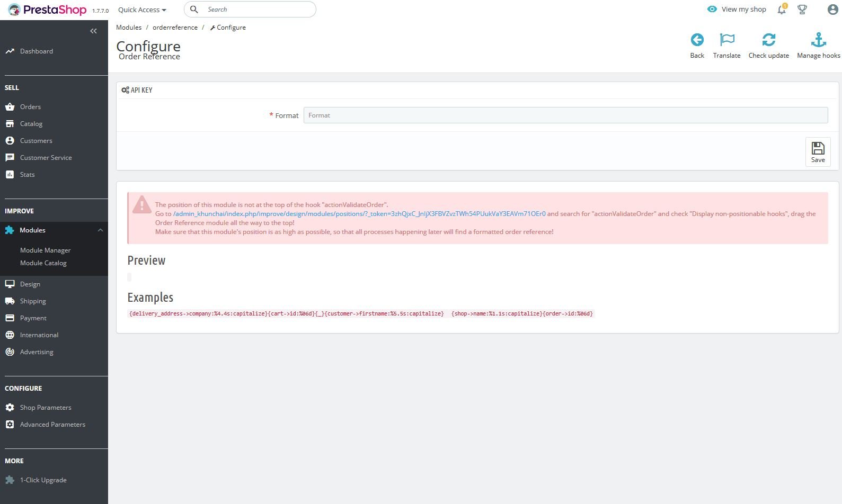The width and height of the screenshot is (842, 504).
Task: Click the Save button
Action: point(818,152)
